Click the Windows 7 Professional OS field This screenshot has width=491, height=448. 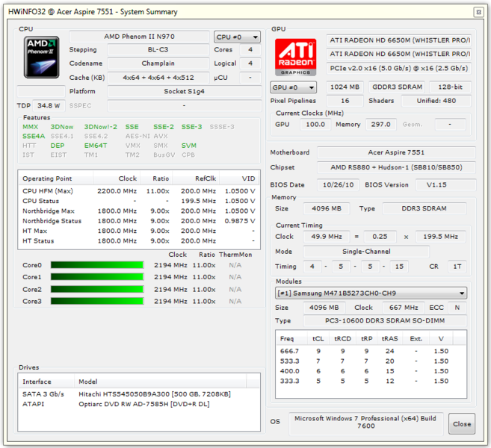coord(365,424)
